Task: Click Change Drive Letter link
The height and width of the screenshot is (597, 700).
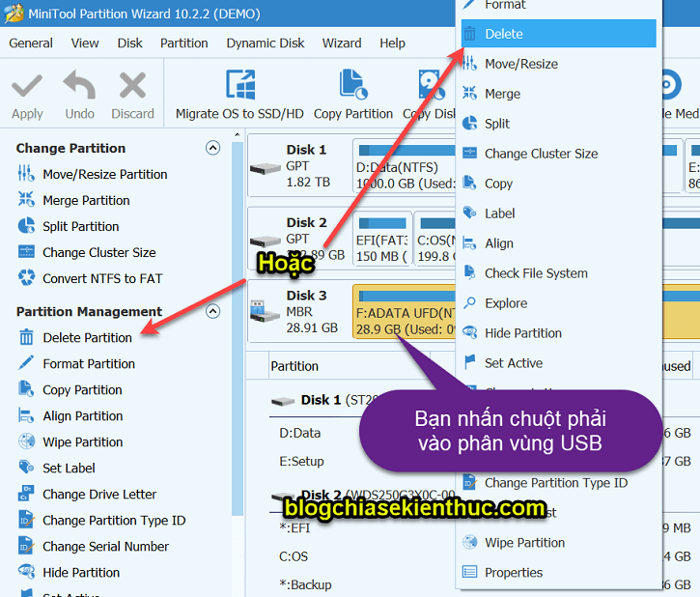Action: pyautogui.click(x=99, y=495)
